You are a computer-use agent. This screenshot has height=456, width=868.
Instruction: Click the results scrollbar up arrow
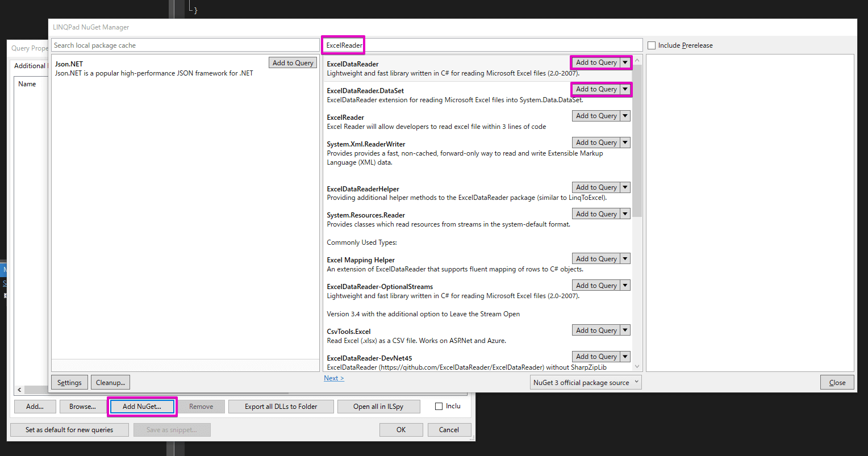click(x=637, y=60)
